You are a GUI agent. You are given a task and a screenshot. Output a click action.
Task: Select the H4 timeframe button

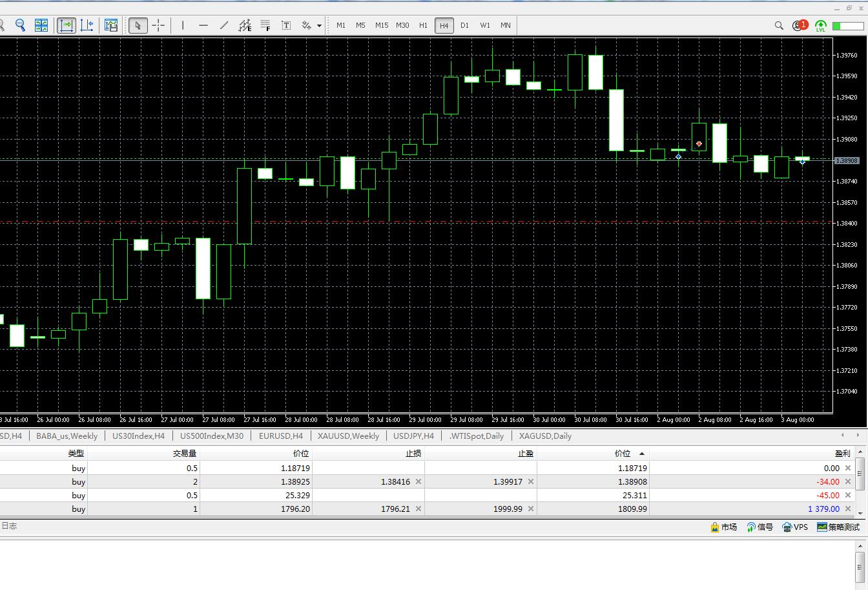(444, 25)
